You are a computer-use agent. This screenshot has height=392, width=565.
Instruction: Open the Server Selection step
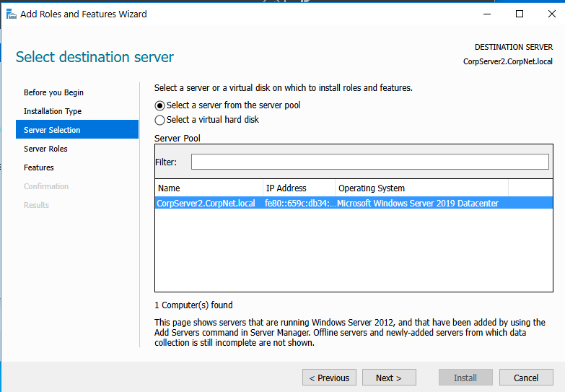(x=52, y=130)
